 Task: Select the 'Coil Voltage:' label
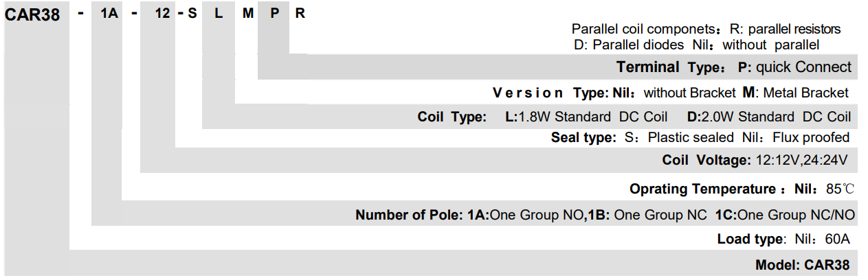706,160
